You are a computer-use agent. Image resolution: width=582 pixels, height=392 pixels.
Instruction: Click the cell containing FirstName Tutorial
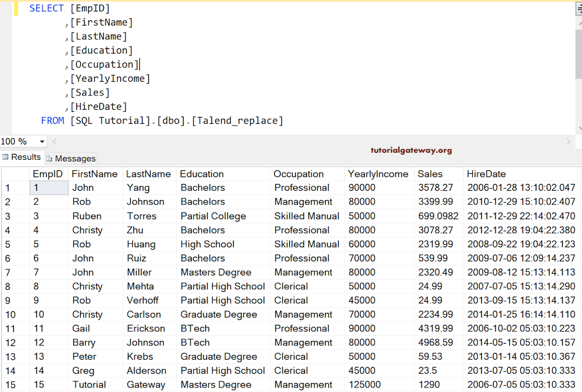[x=91, y=385]
